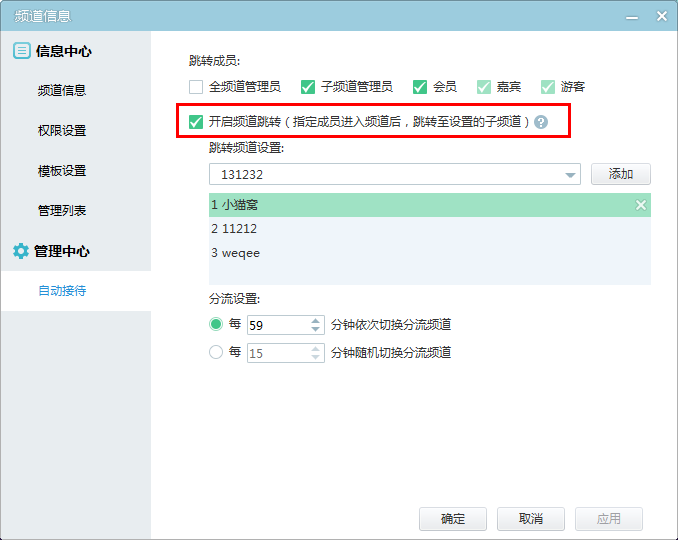This screenshot has height=540, width=678.
Task: Decrease the 59 minutes spinner value
Action: point(316,329)
